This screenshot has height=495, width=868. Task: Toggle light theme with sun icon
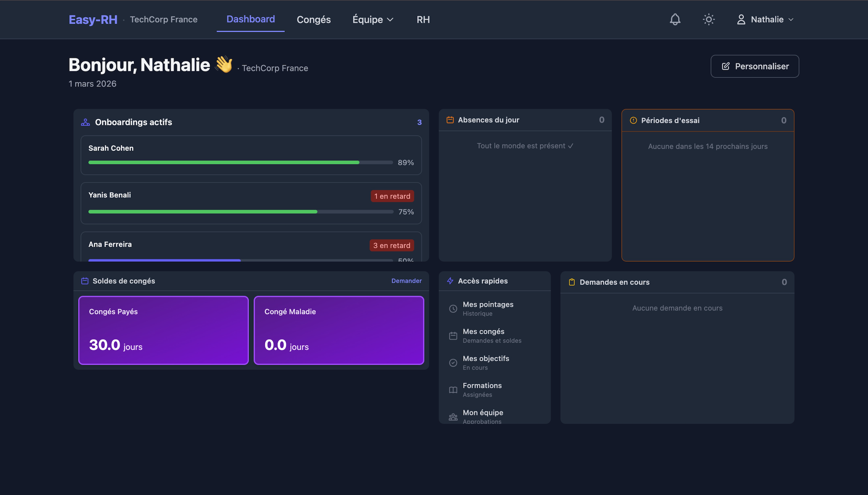pos(709,19)
